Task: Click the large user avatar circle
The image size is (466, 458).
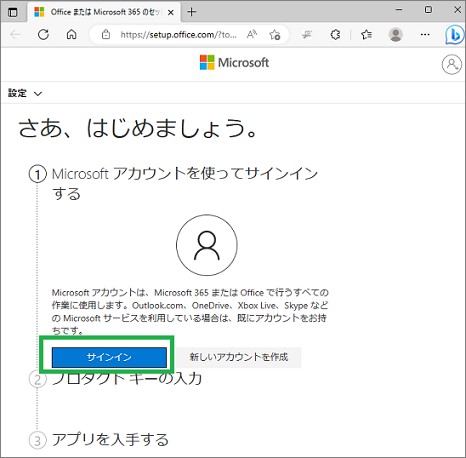Action: coord(207,245)
